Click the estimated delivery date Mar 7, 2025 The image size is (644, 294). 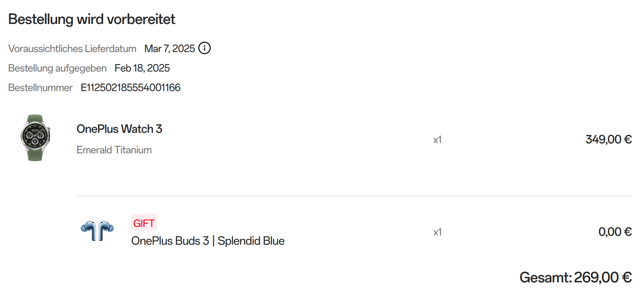(x=170, y=49)
